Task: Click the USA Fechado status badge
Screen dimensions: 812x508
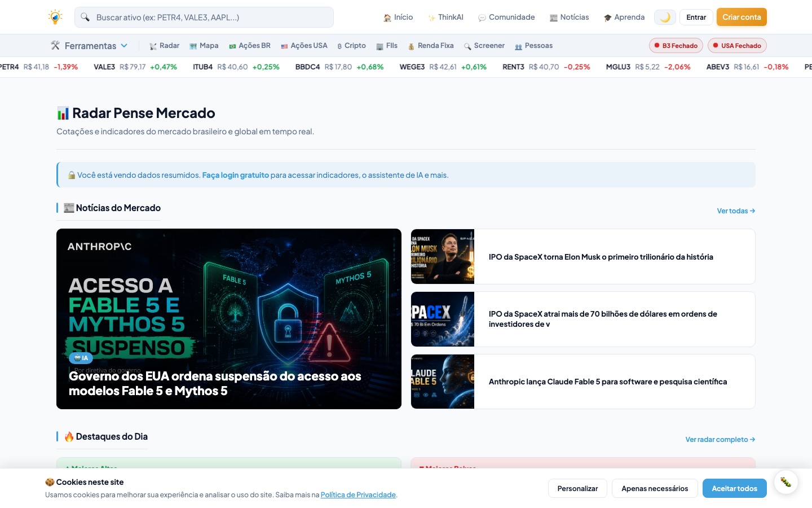Action: tap(737, 46)
